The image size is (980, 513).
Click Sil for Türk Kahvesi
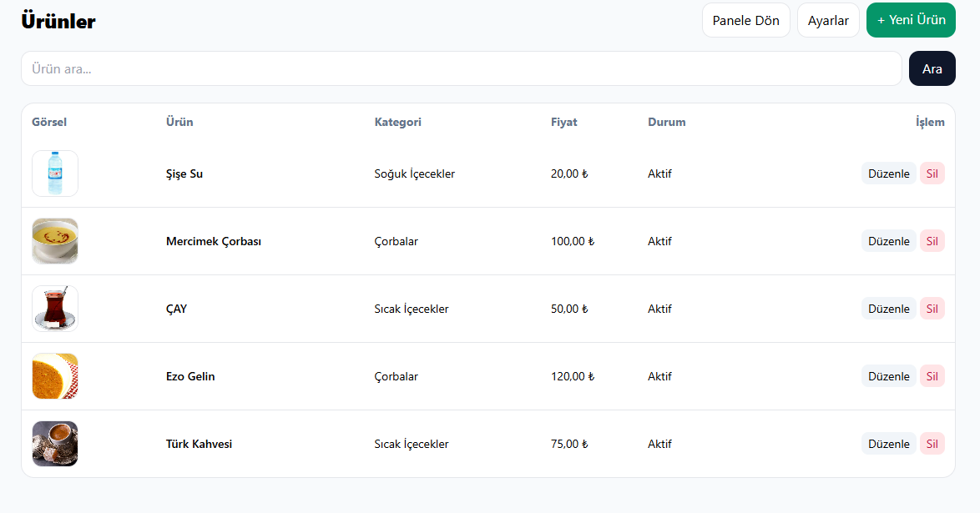click(932, 444)
